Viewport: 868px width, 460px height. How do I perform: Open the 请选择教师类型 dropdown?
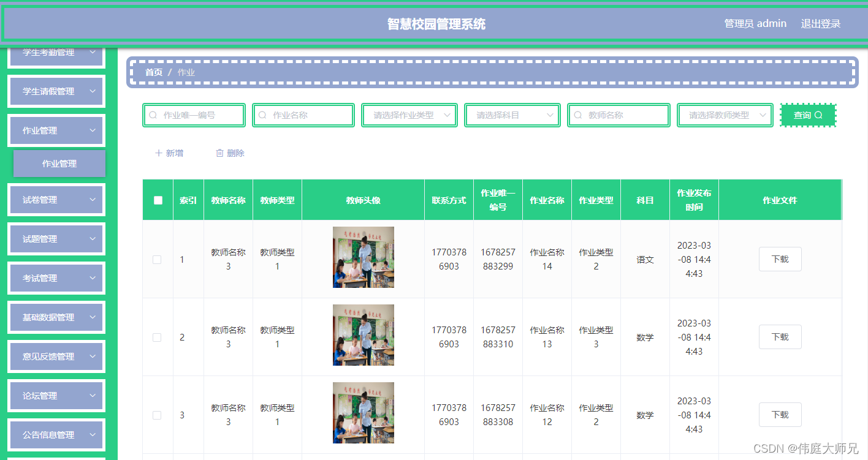click(x=725, y=115)
